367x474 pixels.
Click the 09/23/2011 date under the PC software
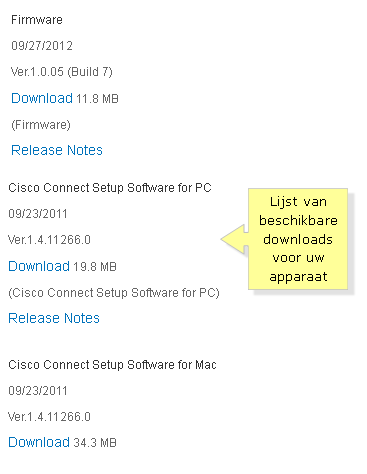38,214
